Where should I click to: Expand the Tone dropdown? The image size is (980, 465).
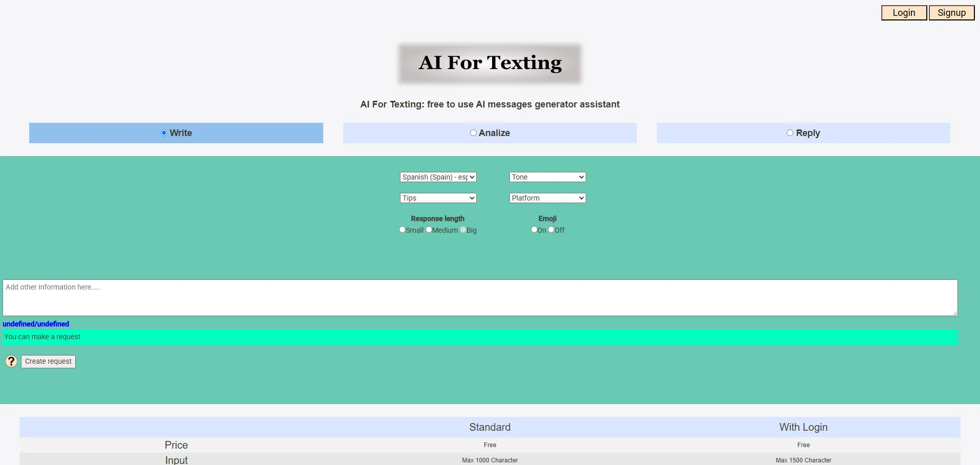[547, 177]
